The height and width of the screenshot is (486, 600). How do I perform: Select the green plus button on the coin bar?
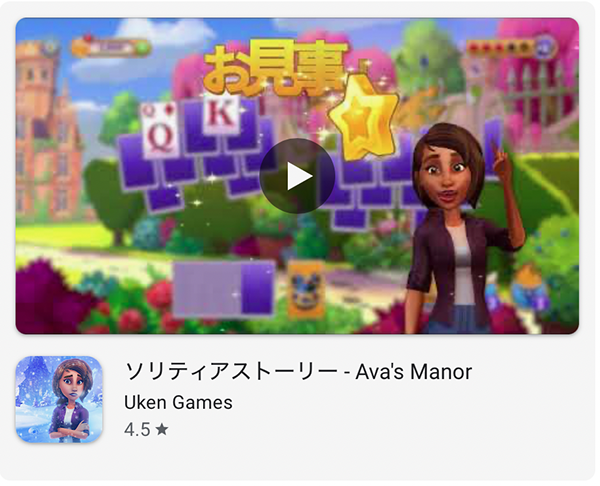(143, 48)
